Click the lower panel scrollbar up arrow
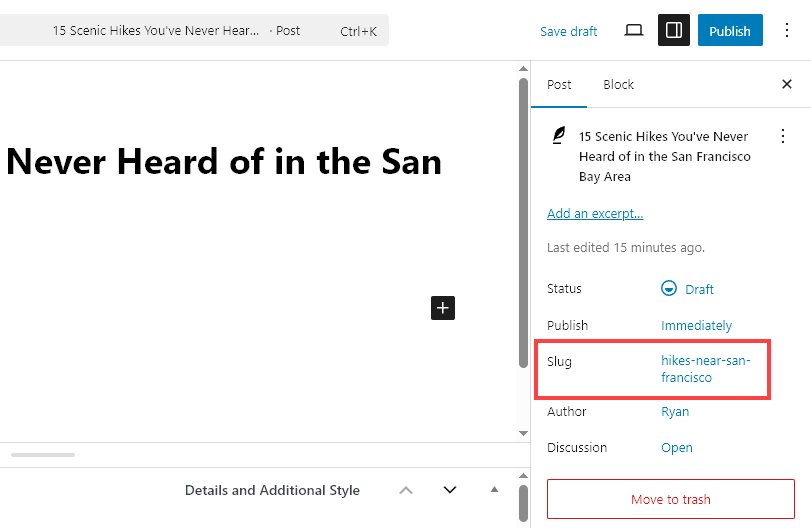 [x=523, y=476]
